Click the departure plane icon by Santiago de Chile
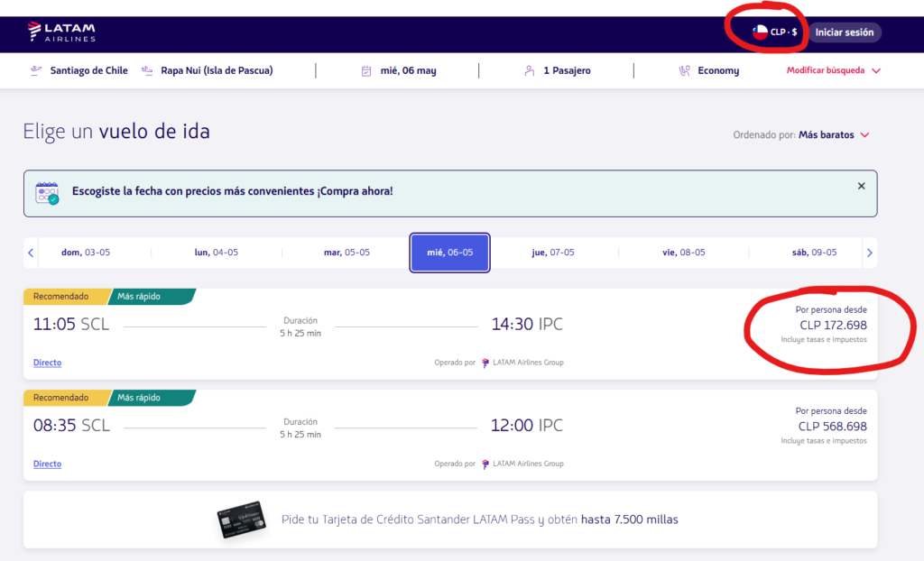 tap(36, 71)
